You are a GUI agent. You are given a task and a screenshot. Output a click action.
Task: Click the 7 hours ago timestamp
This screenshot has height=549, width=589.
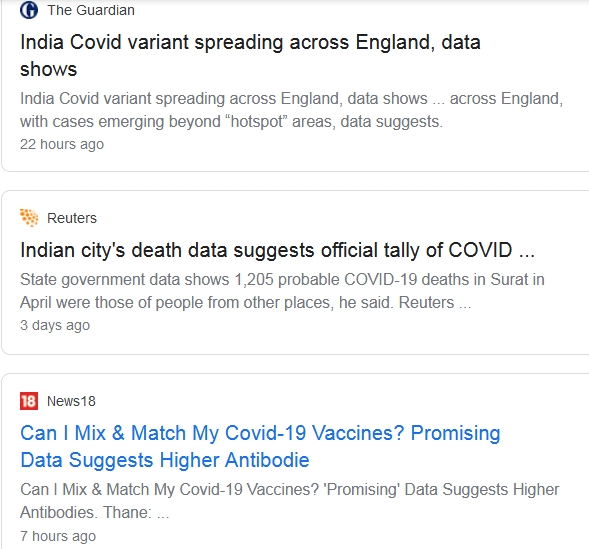[x=58, y=536]
